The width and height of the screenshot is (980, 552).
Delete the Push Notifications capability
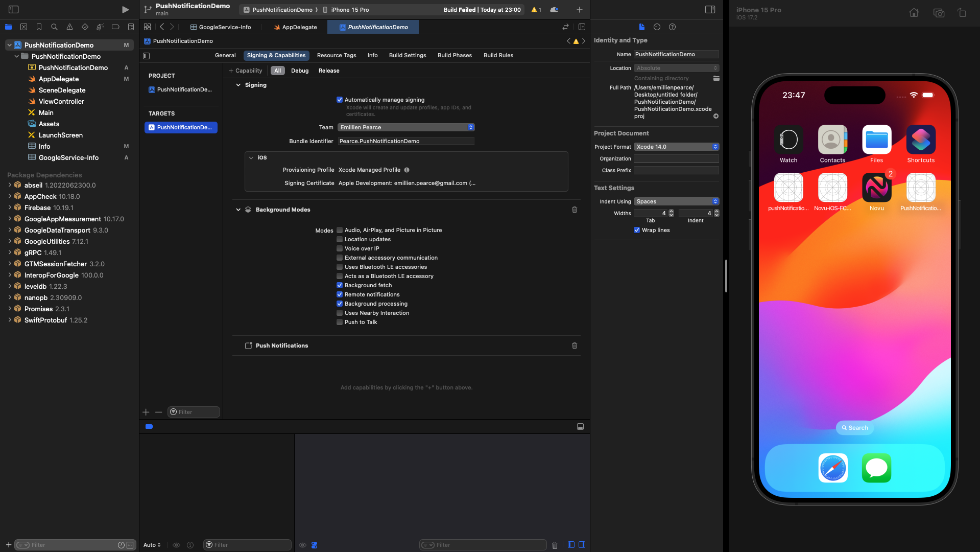[x=575, y=346]
